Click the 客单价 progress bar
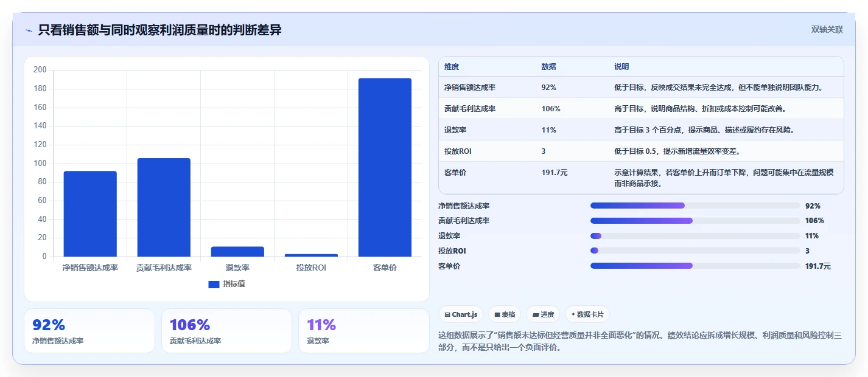Viewport: 868px width, 377px height. pos(695,266)
